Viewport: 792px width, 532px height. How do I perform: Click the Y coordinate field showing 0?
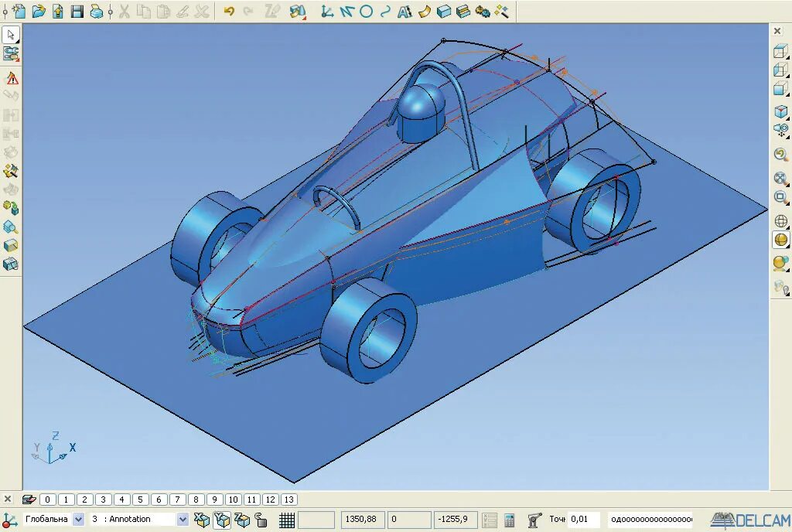coord(409,520)
